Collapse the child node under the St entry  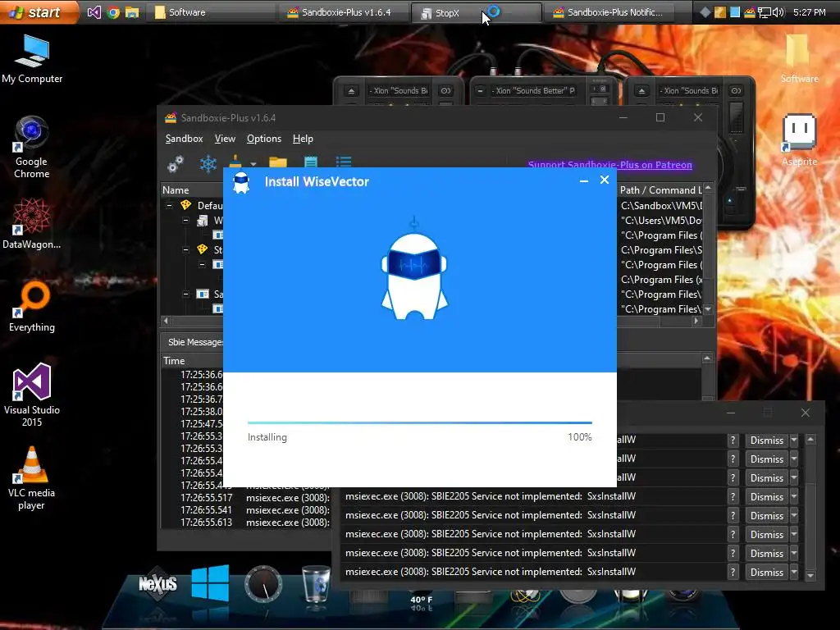pyautogui.click(x=203, y=264)
